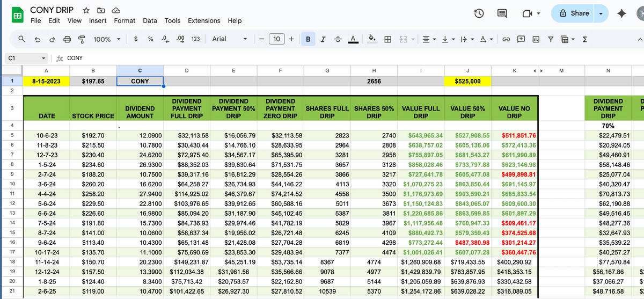Toggle strikethrough formatting

(338, 39)
